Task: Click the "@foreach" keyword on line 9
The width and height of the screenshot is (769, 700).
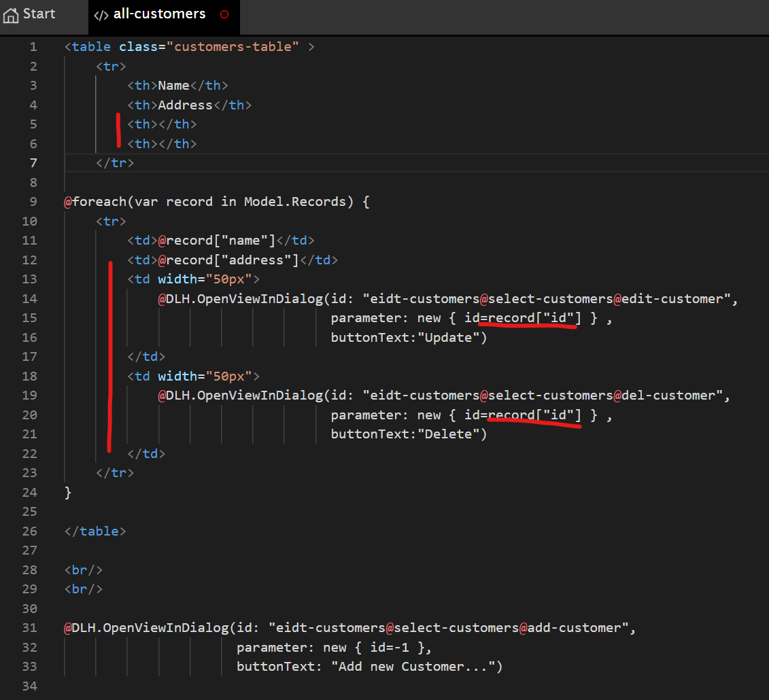Action: 95,201
